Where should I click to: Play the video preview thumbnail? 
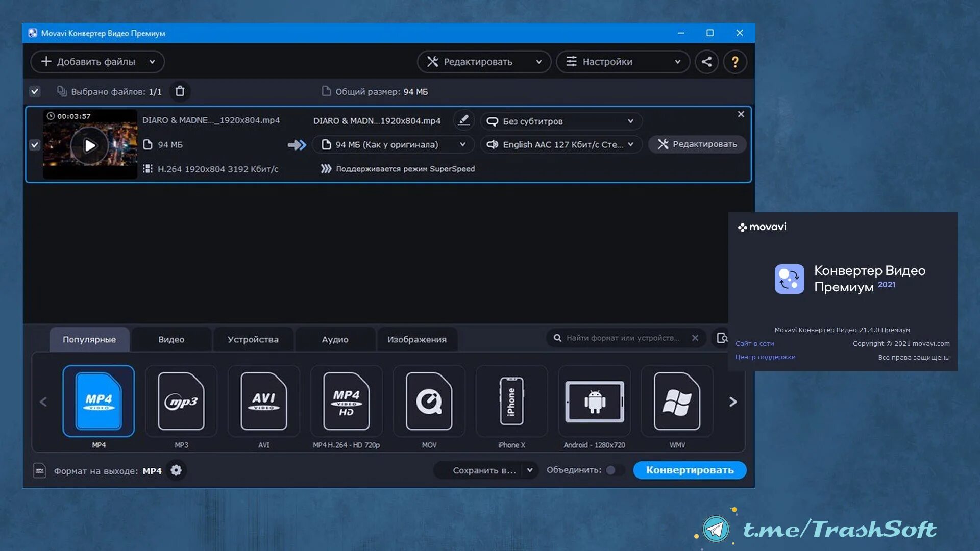[90, 145]
